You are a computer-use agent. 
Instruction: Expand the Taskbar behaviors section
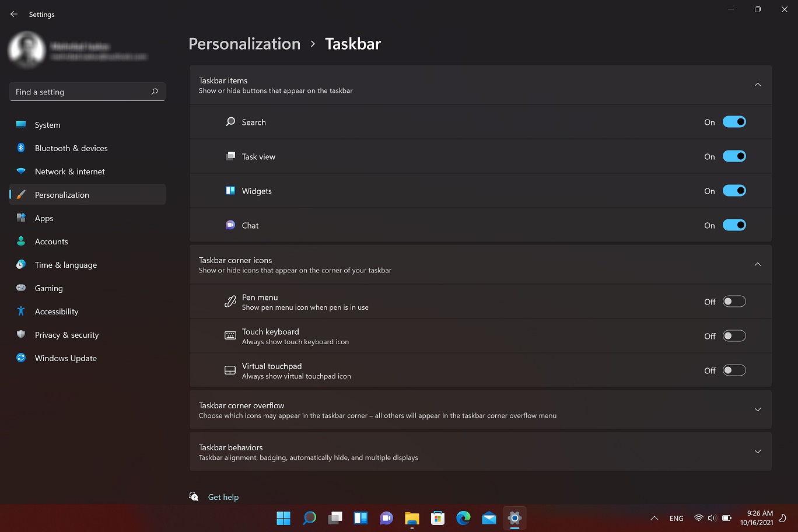[x=757, y=452]
